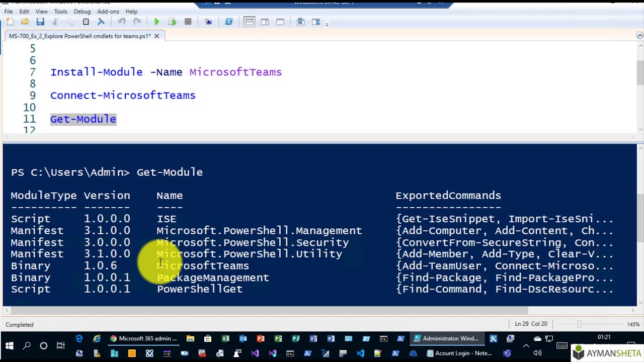
Task: Open the View menu
Action: [x=42, y=11]
